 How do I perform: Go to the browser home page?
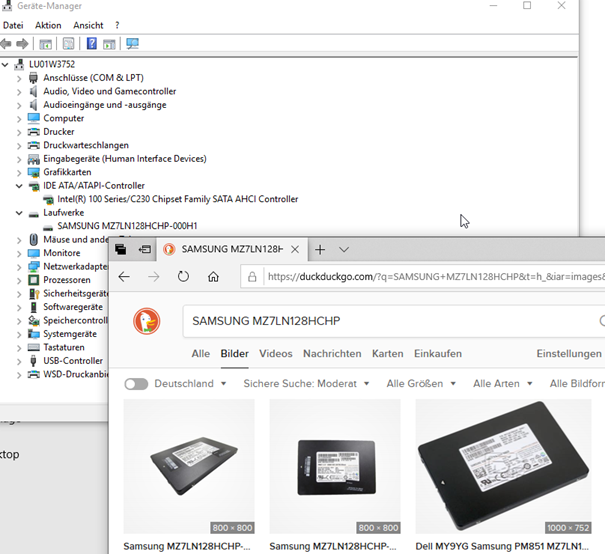213,277
